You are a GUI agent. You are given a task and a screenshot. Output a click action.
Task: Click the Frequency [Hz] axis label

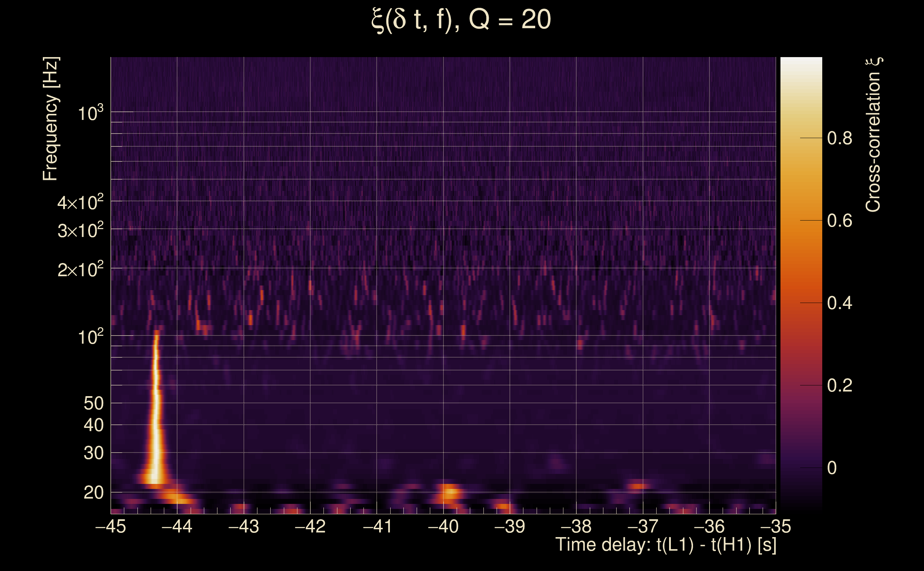pyautogui.click(x=50, y=119)
